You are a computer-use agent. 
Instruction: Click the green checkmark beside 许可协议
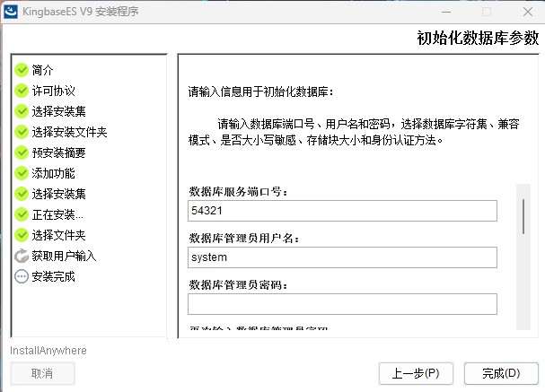[x=22, y=91]
